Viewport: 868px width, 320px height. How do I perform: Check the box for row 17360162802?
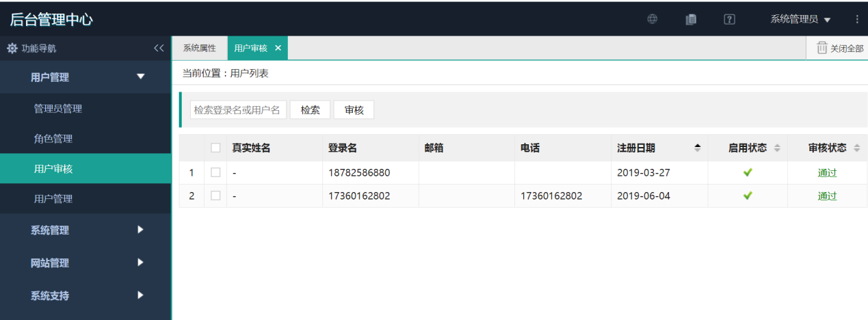pyautogui.click(x=215, y=196)
